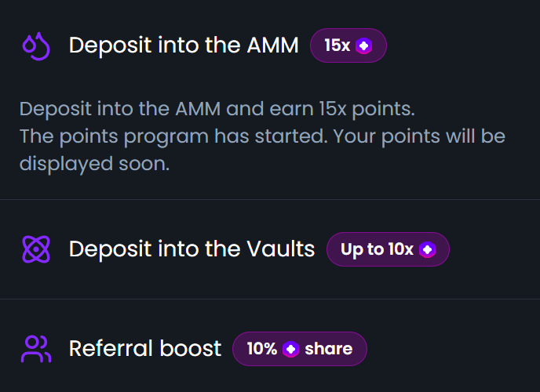This screenshot has height=392, width=540.
Task: Click the "Up to 10x" text in the Vaults badge
Action: tap(377, 249)
